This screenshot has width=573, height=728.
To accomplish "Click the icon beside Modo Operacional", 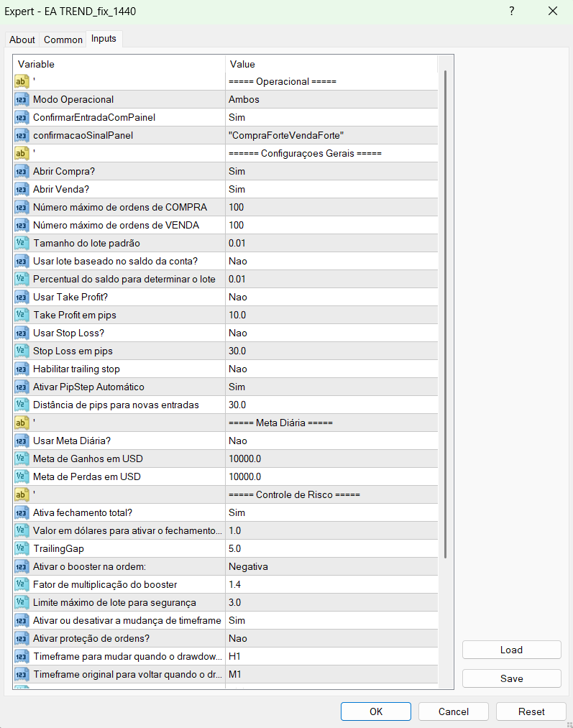I will pyautogui.click(x=22, y=99).
